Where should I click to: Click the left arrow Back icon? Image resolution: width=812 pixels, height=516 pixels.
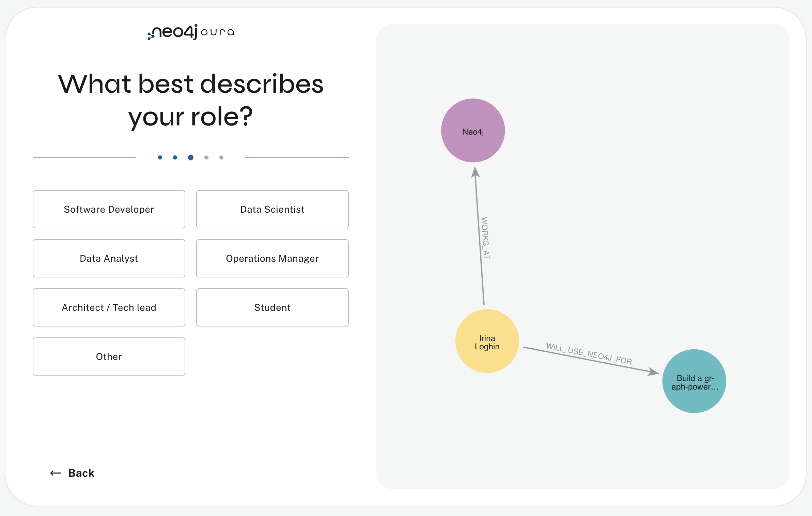pos(56,473)
